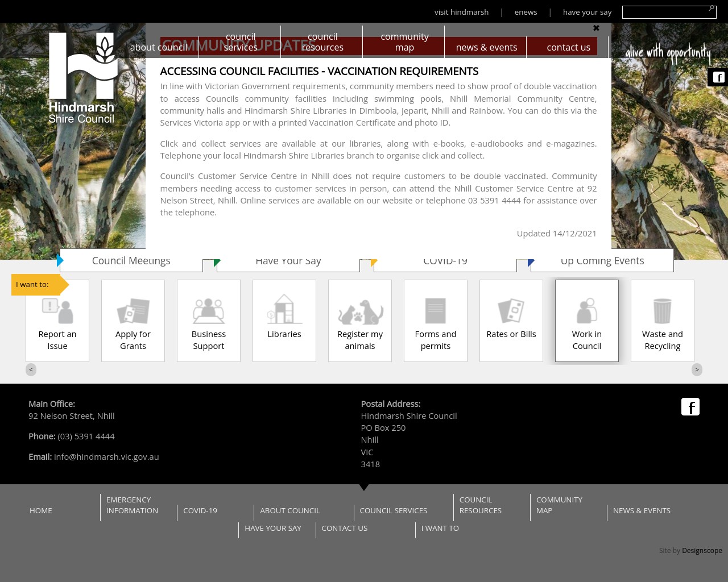This screenshot has height=582, width=728.
Task: Click the Register my animals icon
Action: click(360, 321)
